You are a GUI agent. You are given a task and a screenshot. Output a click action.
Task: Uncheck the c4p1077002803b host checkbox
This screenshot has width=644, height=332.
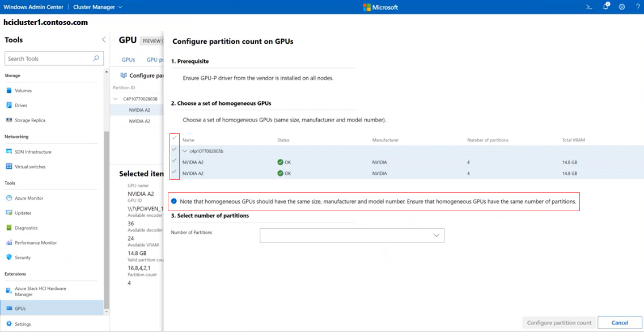click(x=174, y=150)
